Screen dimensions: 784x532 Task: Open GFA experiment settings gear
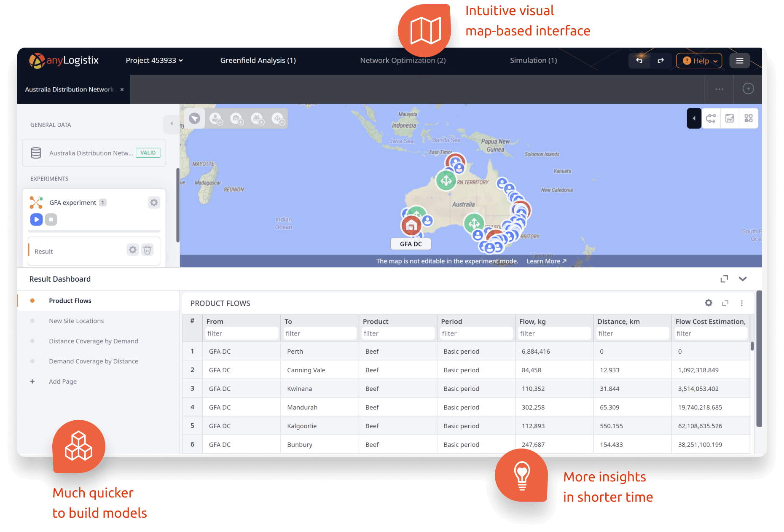154,203
